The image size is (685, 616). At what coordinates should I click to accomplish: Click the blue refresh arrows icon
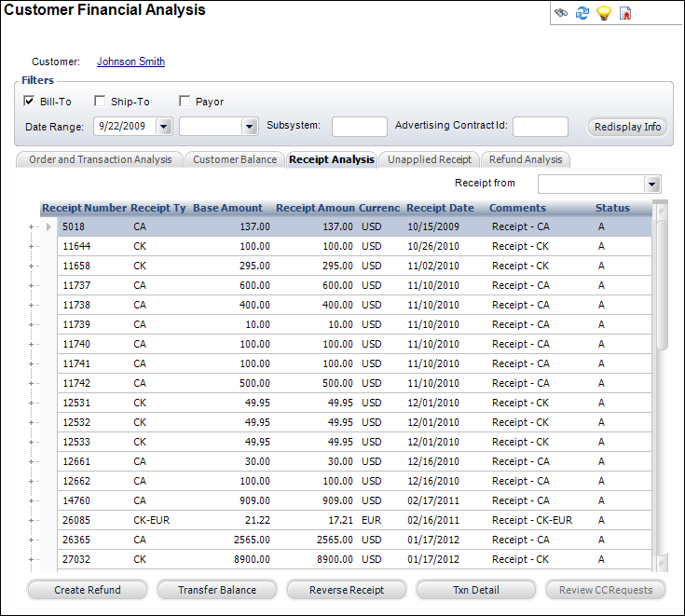click(x=582, y=13)
